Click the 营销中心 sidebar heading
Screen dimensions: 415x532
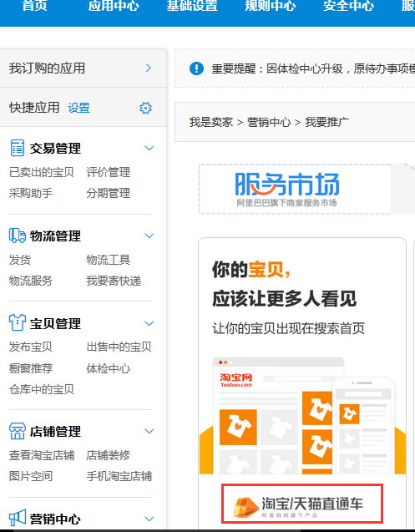[55, 519]
